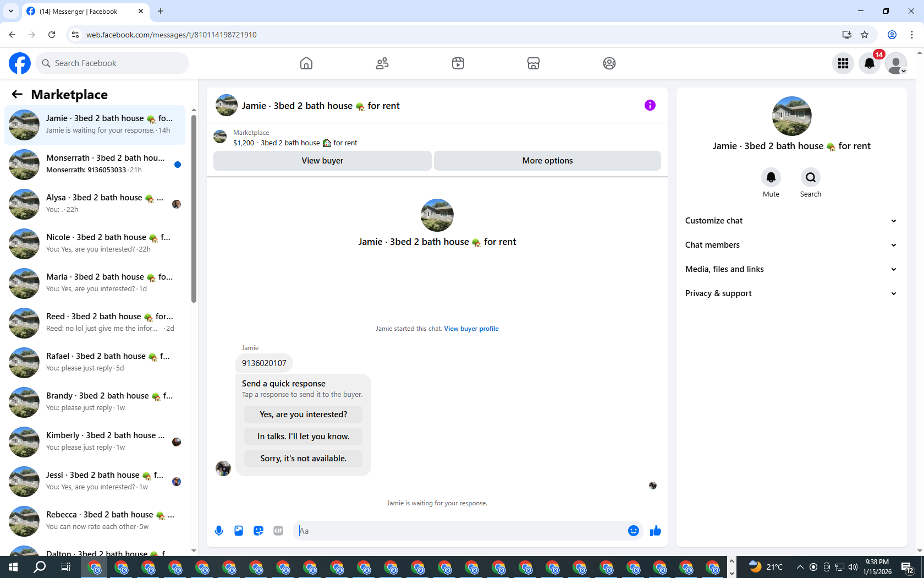924x578 pixels.
Task: Expand Media, files and links section
Action: click(x=791, y=269)
